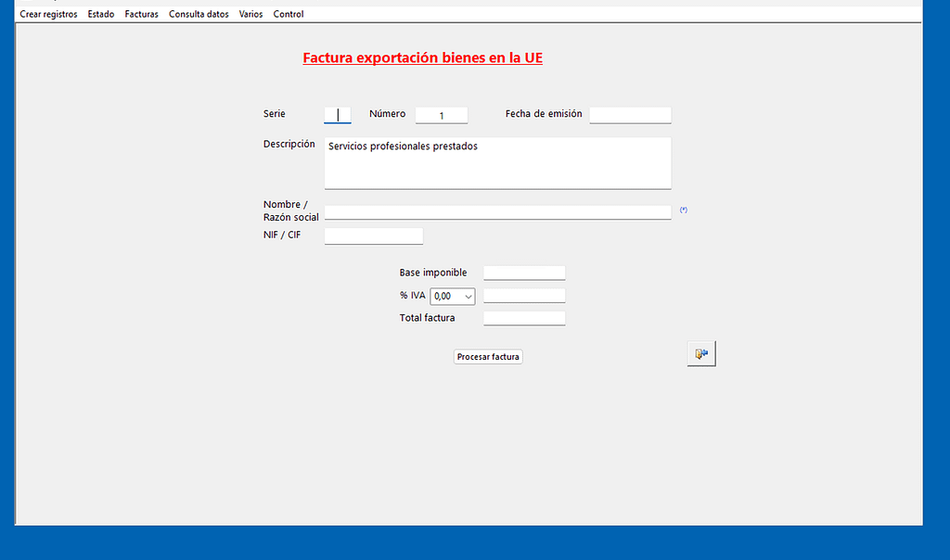950x560 pixels.
Task: Focus the Total factura field
Action: point(524,318)
